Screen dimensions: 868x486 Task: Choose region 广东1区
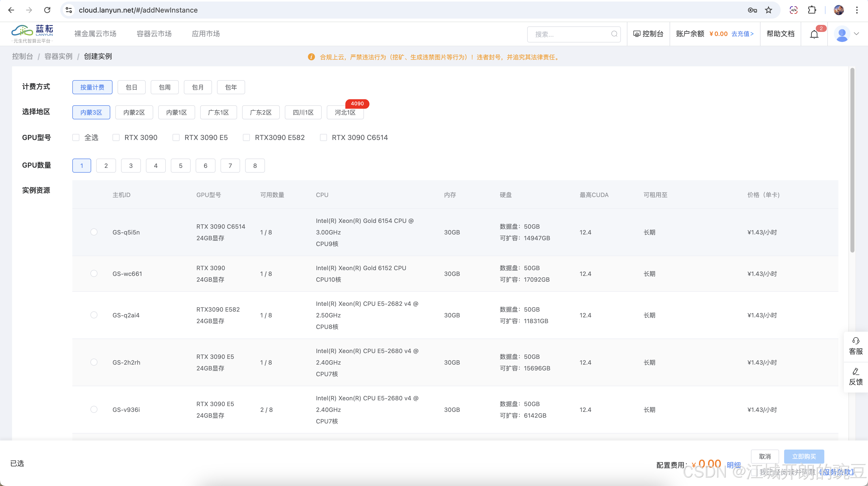pyautogui.click(x=218, y=112)
